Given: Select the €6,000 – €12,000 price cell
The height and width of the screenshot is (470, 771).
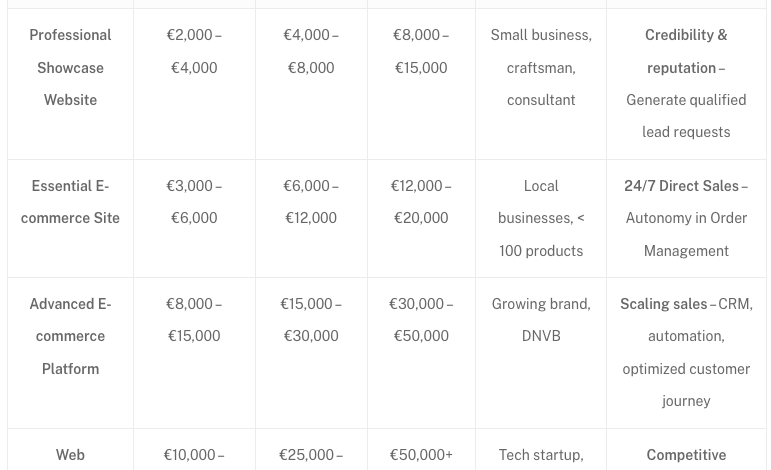Looking at the screenshot, I should (311, 202).
